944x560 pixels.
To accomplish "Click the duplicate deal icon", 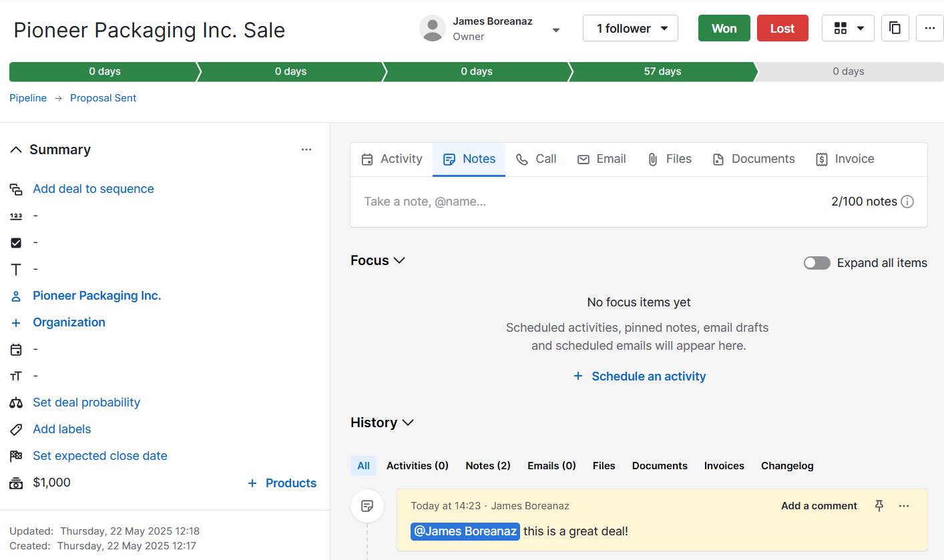I will click(x=895, y=28).
